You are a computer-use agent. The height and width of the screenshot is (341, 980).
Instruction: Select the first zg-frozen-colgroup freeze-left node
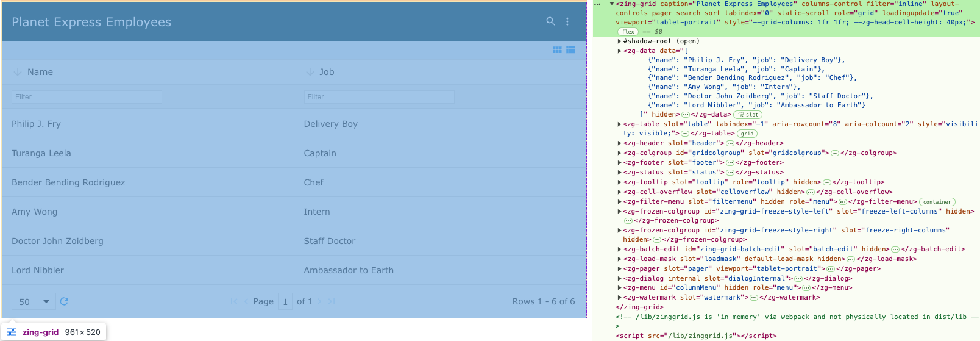tap(795, 216)
